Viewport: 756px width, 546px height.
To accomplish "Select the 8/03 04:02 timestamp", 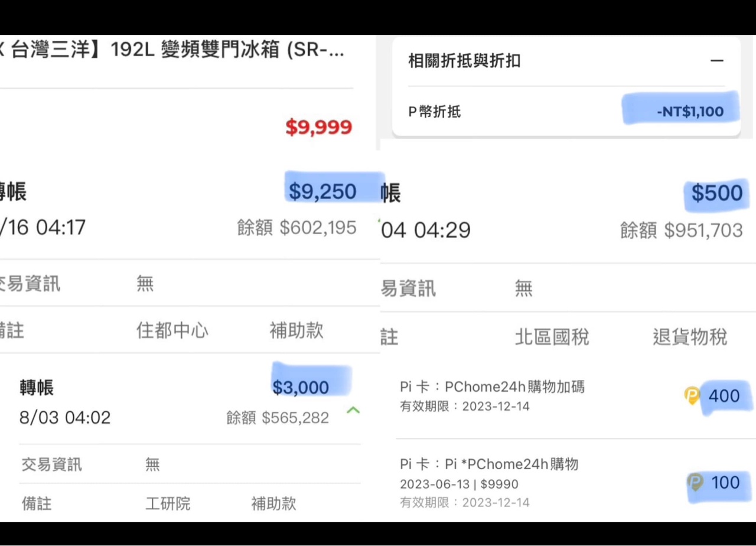I will (65, 418).
